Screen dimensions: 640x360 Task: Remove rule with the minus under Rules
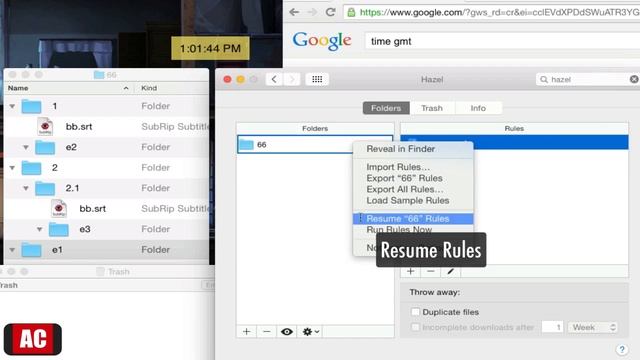point(431,271)
